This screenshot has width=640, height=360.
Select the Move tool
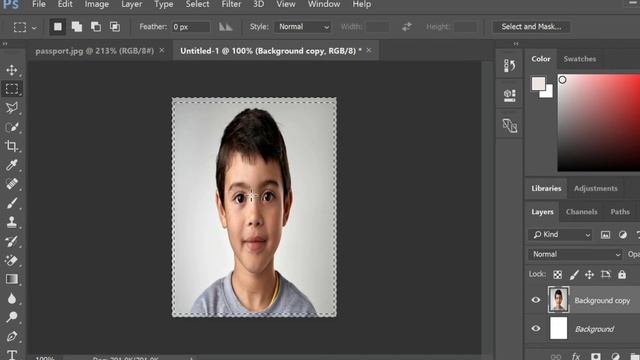pyautogui.click(x=11, y=70)
